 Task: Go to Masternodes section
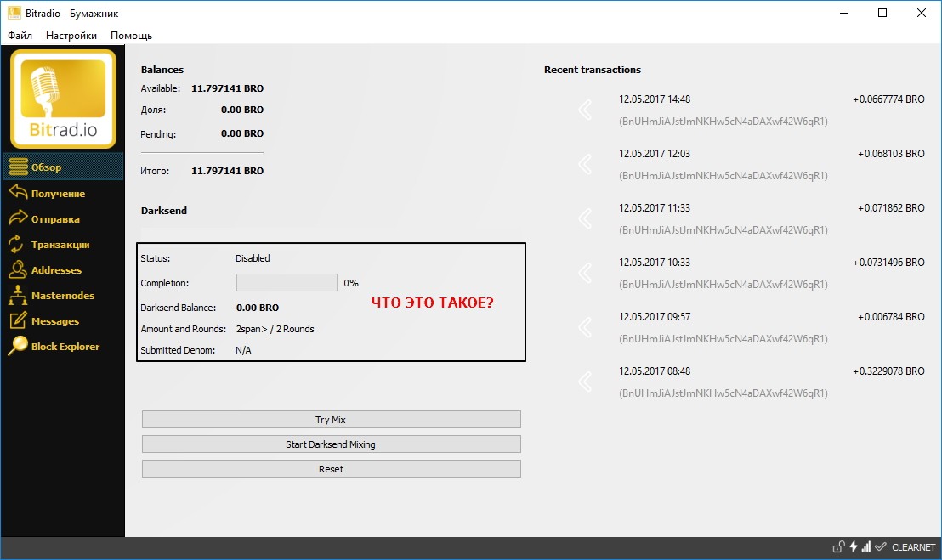pos(62,296)
